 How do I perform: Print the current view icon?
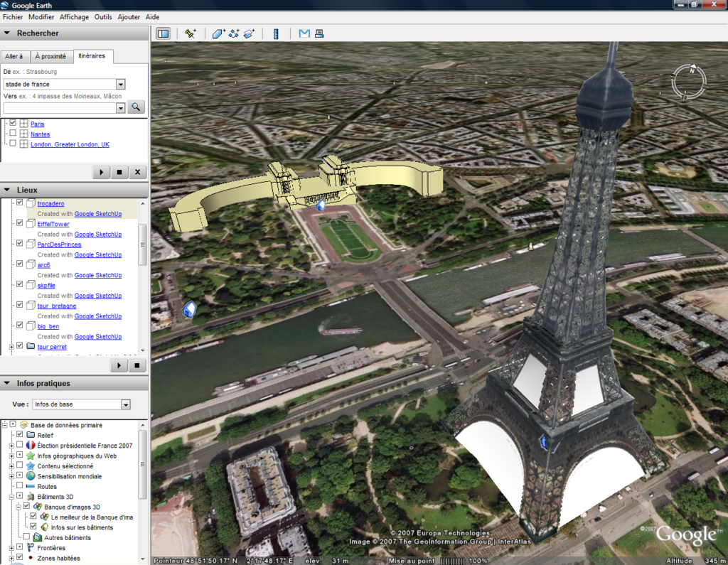(319, 33)
